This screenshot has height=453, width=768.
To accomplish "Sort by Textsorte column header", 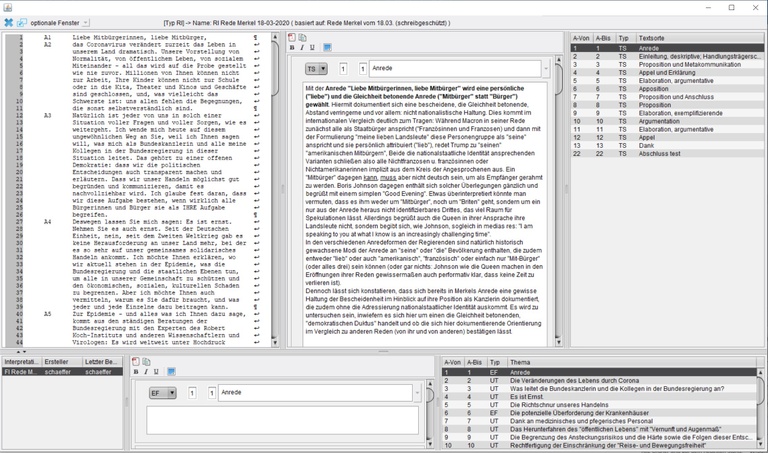I will tap(700, 38).
